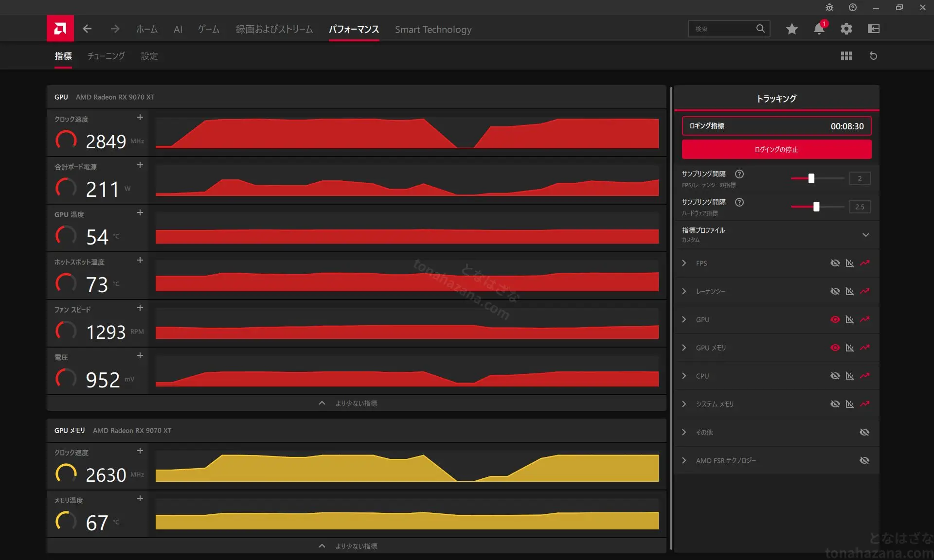Go back with the left arrow

coord(87,29)
